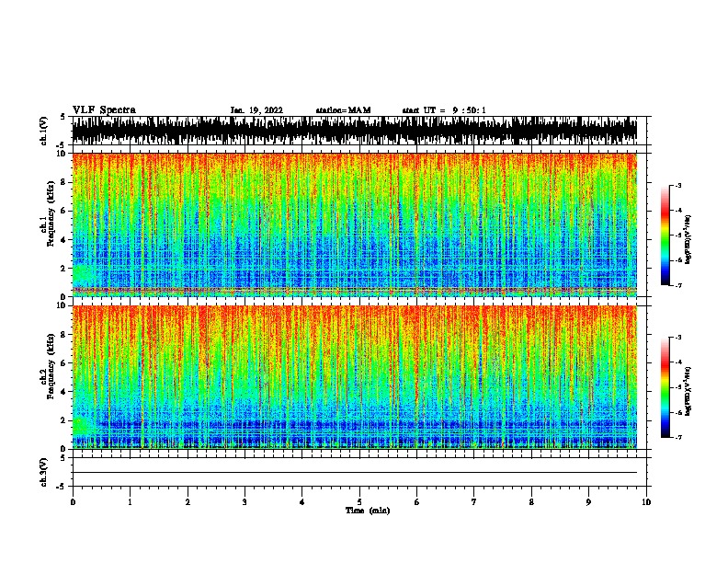Click time axis tick label '10' at right end
Screen dimensions: 728x563
(x=646, y=502)
